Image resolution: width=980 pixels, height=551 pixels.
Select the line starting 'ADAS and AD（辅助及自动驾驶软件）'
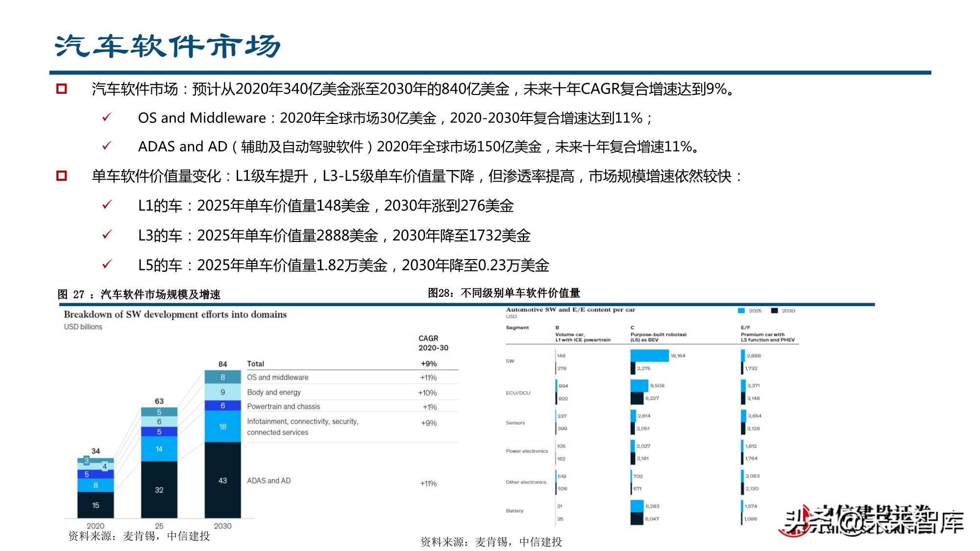click(x=418, y=146)
